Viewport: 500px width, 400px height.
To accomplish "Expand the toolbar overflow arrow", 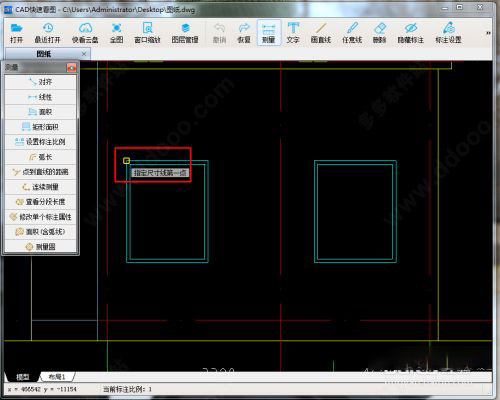I will (x=488, y=33).
